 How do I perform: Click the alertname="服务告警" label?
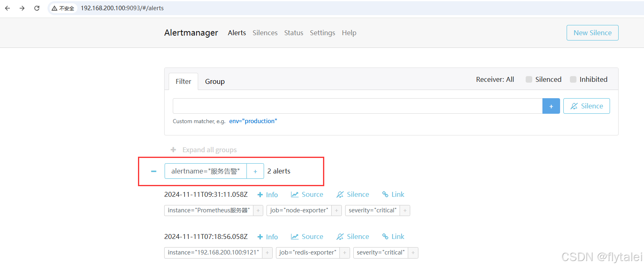tap(206, 171)
